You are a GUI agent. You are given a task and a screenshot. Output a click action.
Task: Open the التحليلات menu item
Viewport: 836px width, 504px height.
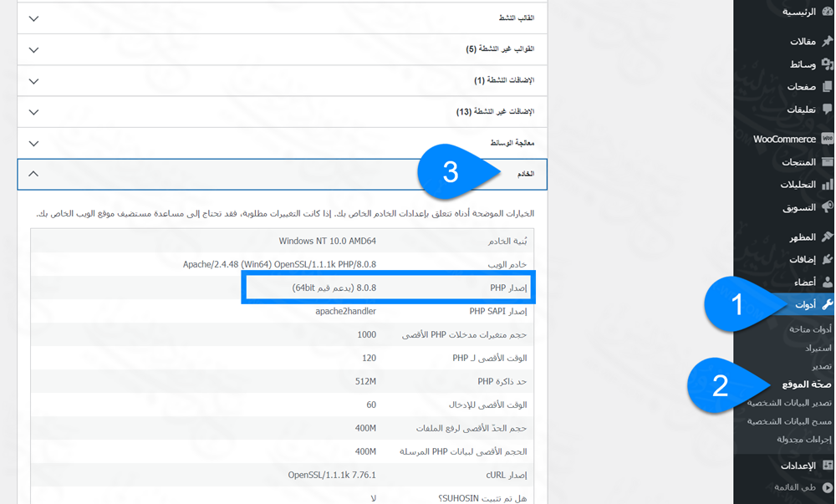[x=798, y=185]
